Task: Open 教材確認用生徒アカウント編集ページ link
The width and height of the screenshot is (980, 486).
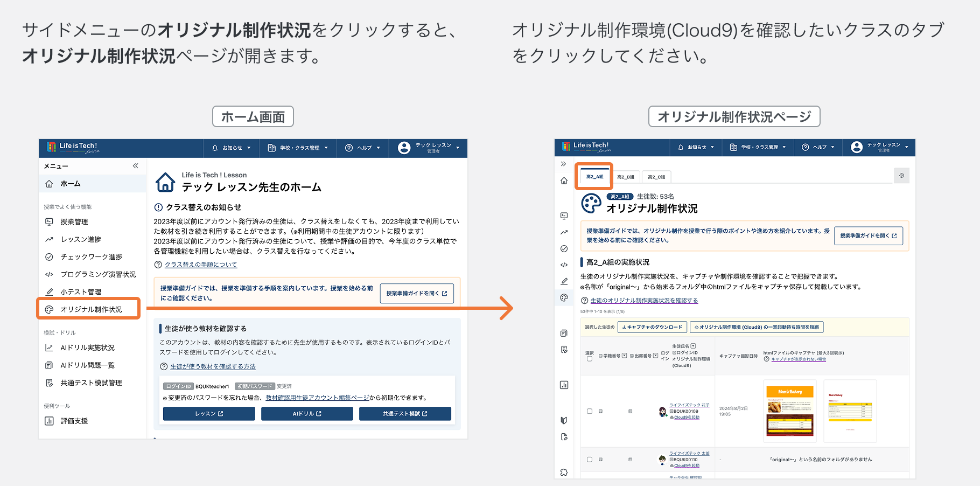Action: click(x=317, y=398)
